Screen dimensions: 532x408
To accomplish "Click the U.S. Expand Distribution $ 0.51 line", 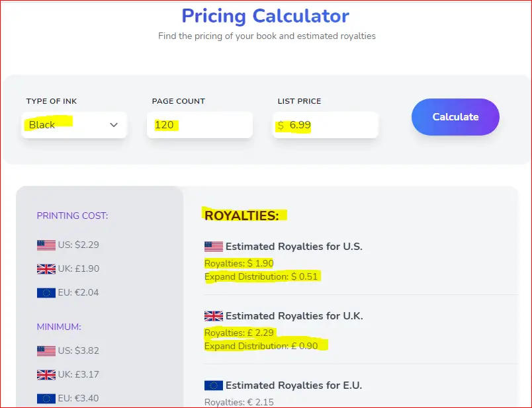I will click(x=261, y=277).
